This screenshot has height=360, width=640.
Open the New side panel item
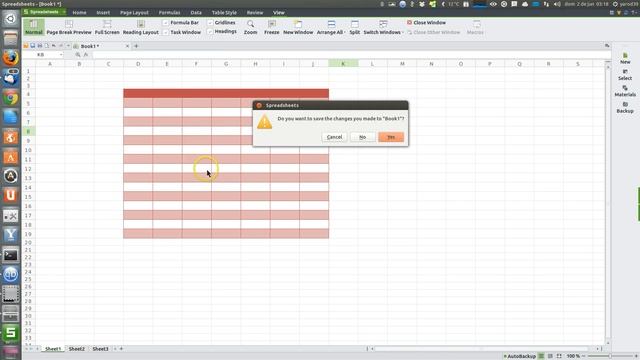point(625,58)
